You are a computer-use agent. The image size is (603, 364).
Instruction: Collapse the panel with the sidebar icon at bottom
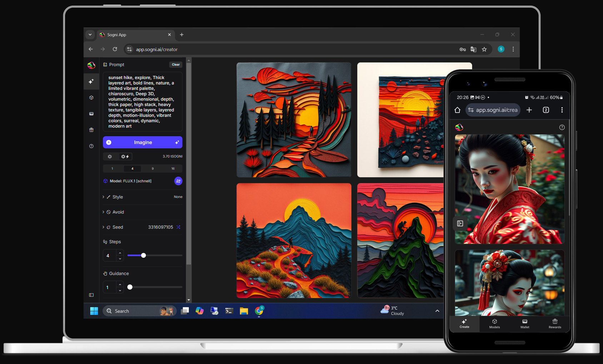tap(91, 295)
